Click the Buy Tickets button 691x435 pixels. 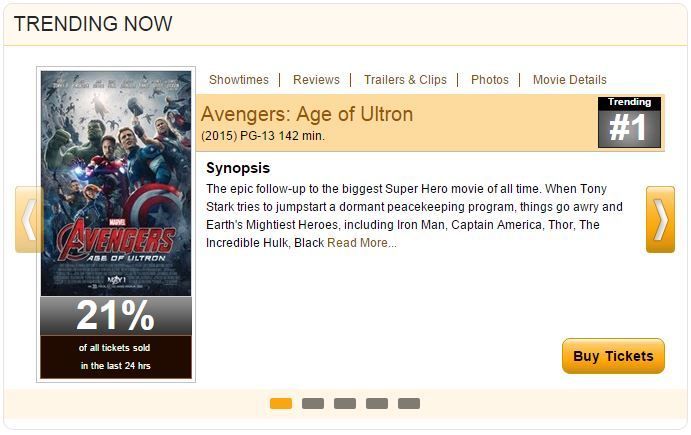[613, 356]
